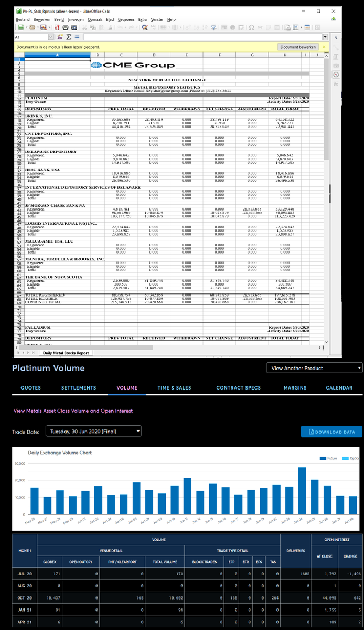
Task: Open the View Another Product dropdown
Action: tap(315, 368)
